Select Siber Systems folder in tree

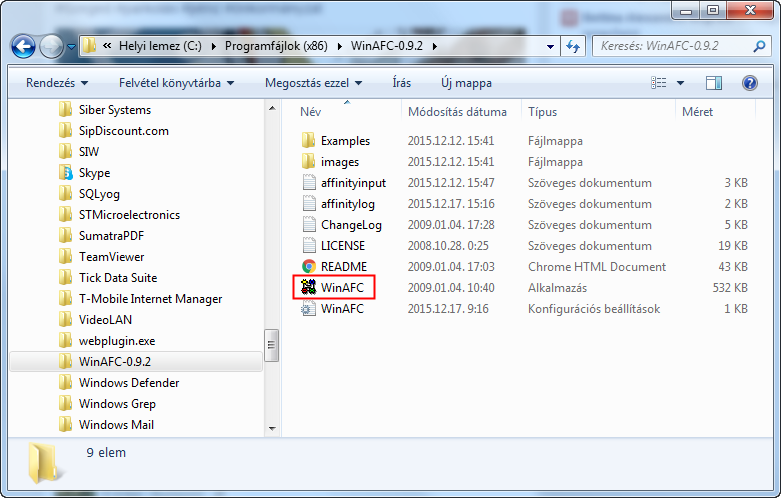[115, 110]
